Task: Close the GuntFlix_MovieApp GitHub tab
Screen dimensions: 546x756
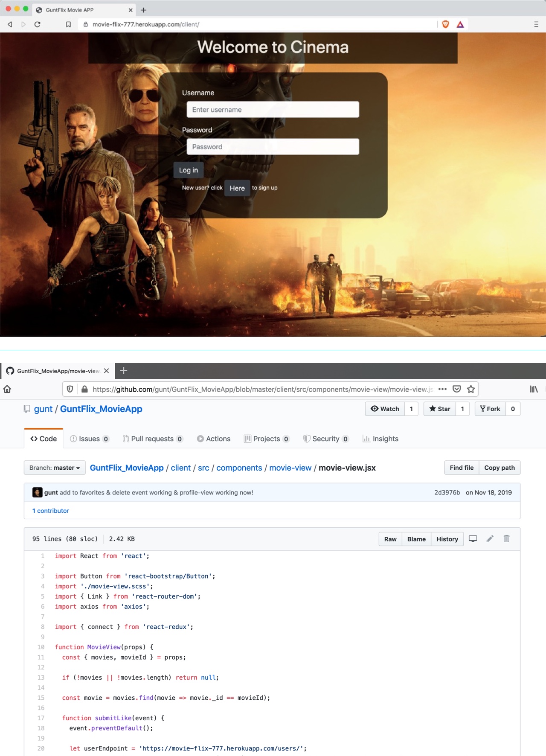Action: pyautogui.click(x=106, y=371)
